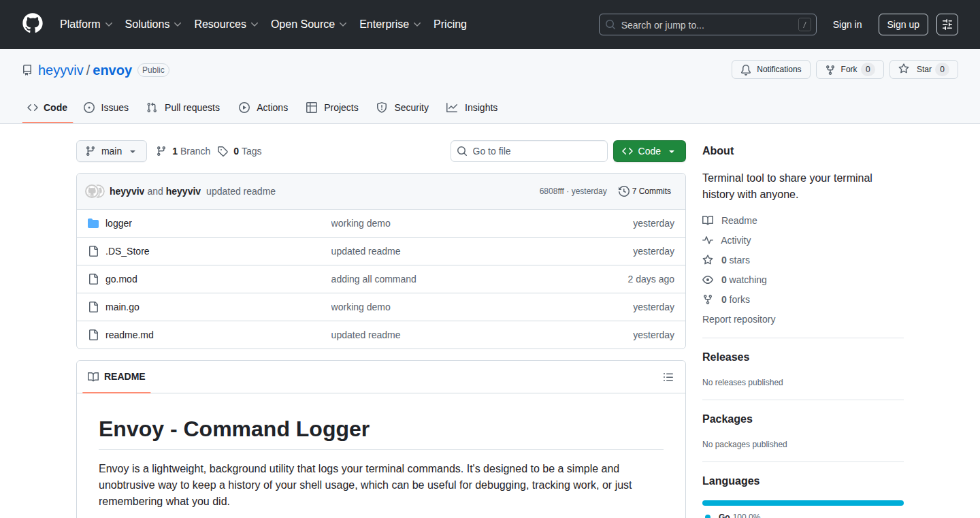Click the Actions play icon
980x518 pixels.
pyautogui.click(x=244, y=108)
